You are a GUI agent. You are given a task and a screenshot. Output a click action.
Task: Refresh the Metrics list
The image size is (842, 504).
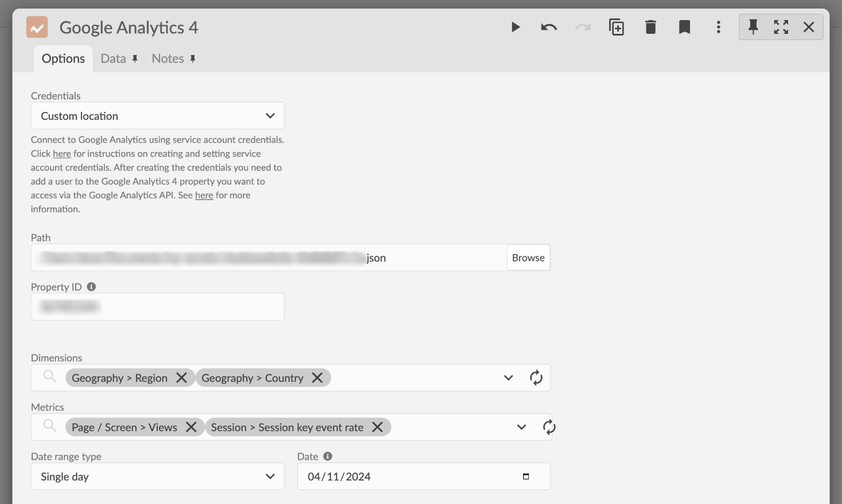point(549,427)
